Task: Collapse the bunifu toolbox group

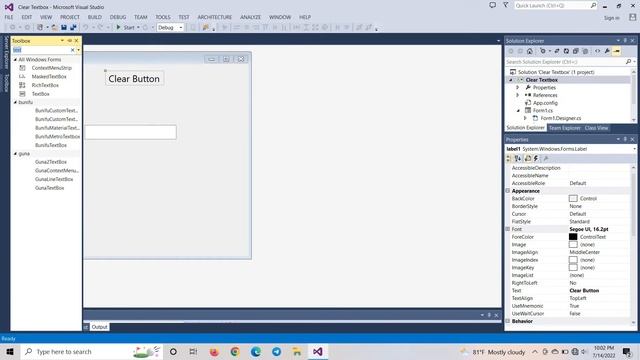Action: click(x=15, y=102)
